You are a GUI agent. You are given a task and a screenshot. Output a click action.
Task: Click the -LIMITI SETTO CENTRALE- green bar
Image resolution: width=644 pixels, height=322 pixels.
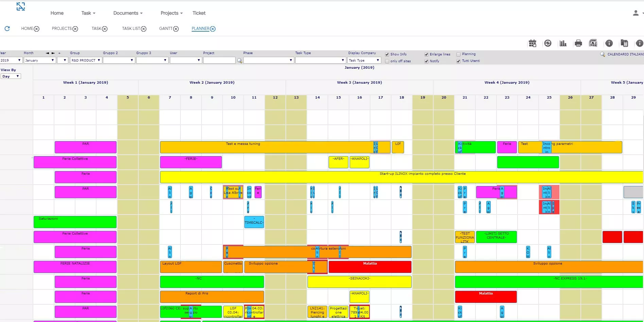497,237
